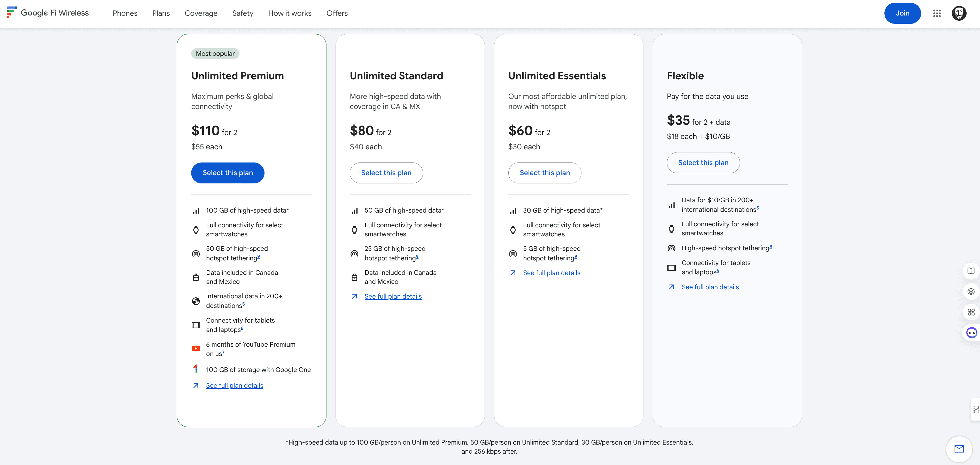Click the YouTube Premium icon in Unlimited Premium

196,348
